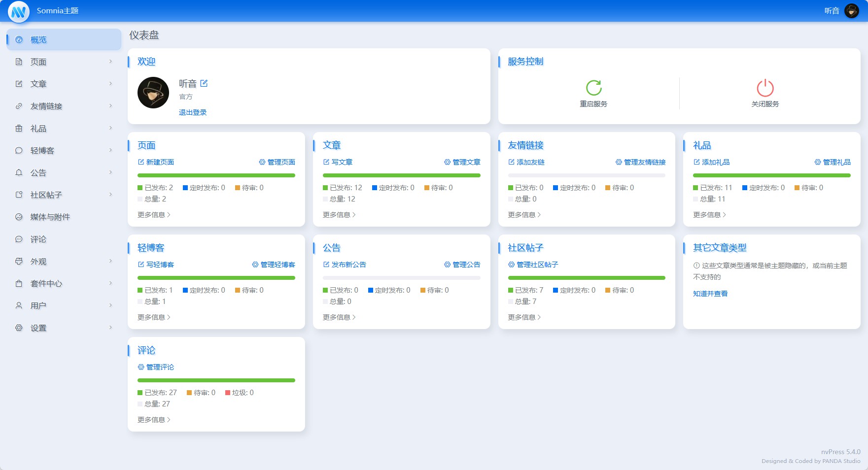The height and width of the screenshot is (470, 868).
Task: Click the green 重启服务 restart icon
Action: click(x=593, y=88)
